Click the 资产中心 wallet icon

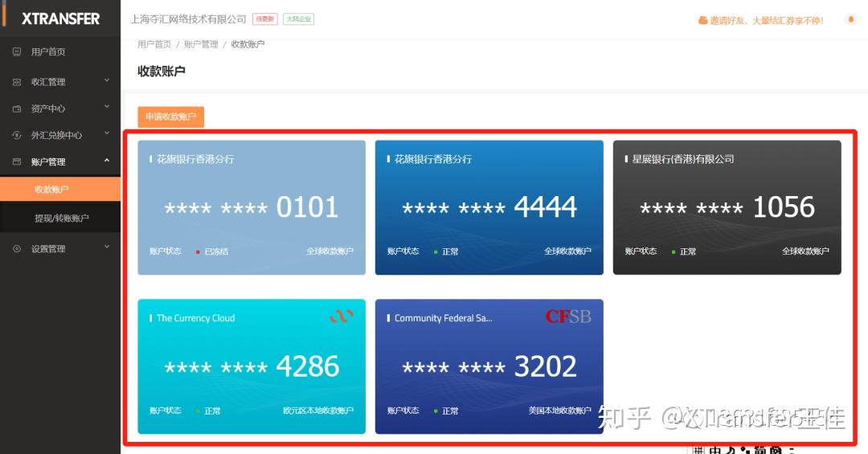click(x=17, y=108)
